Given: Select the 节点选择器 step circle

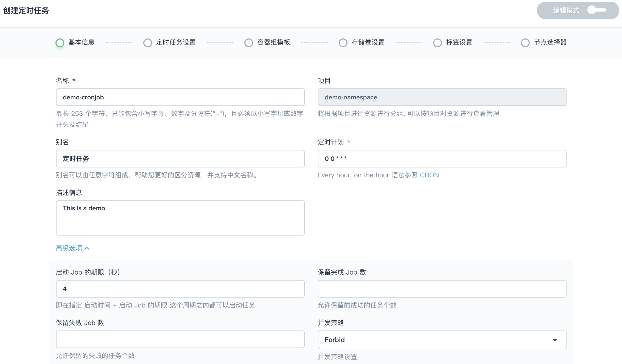Looking at the screenshot, I should (525, 43).
